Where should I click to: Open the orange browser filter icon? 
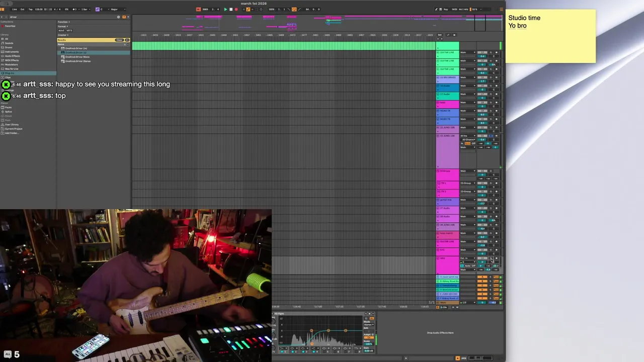tap(124, 17)
